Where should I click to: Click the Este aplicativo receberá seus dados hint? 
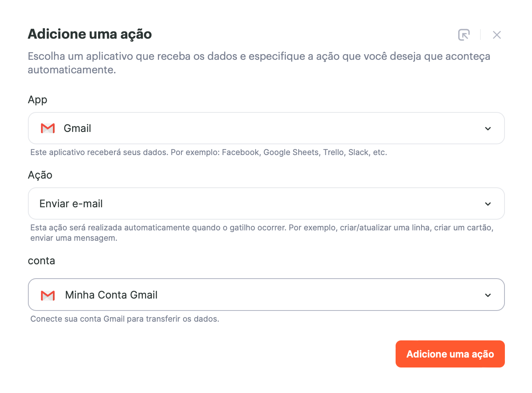pyautogui.click(x=209, y=152)
